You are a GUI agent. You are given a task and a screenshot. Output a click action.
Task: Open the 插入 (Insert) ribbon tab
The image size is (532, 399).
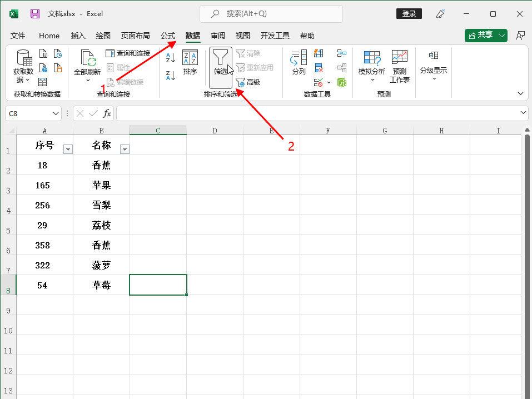pos(78,36)
